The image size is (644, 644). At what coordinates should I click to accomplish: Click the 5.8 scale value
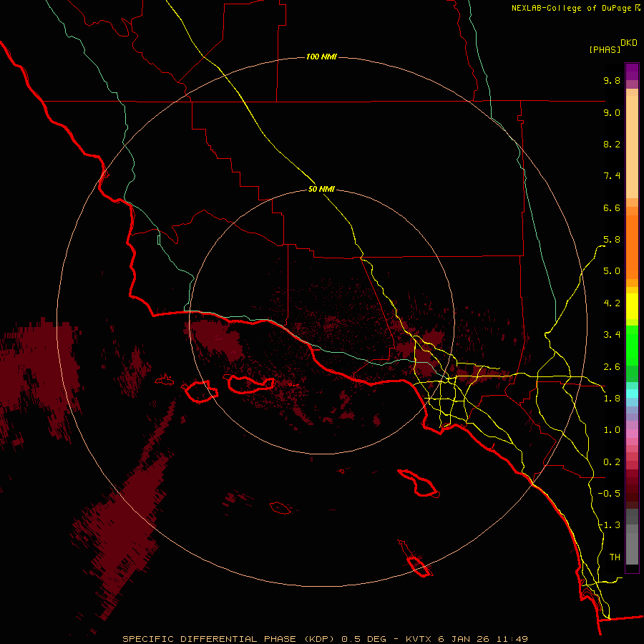pos(612,240)
